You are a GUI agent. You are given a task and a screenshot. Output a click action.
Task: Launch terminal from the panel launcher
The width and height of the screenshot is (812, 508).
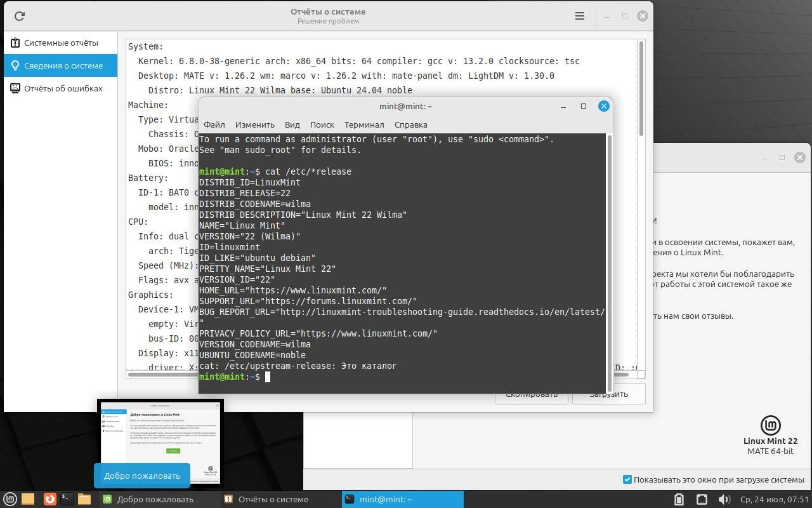(67, 499)
